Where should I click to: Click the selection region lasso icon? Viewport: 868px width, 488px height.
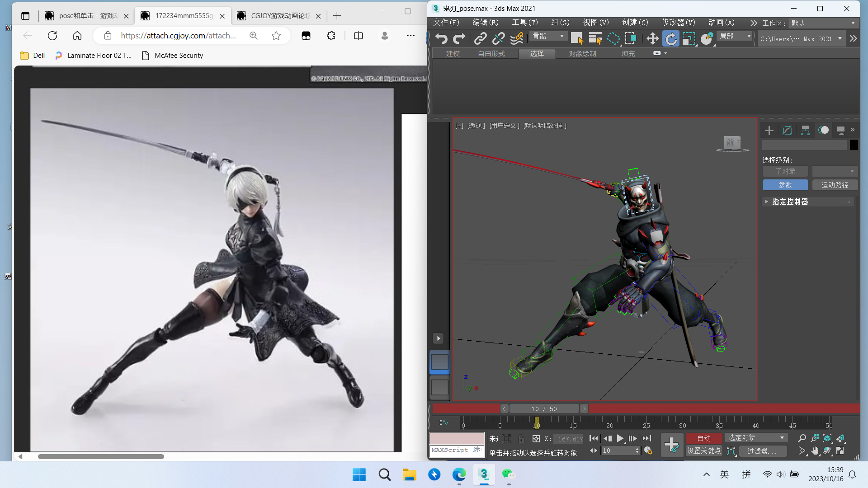613,38
